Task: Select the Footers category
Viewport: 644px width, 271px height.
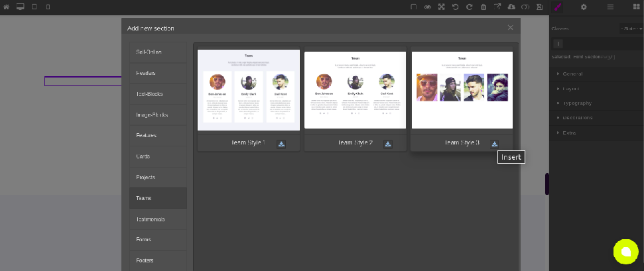Action: pyautogui.click(x=158, y=261)
